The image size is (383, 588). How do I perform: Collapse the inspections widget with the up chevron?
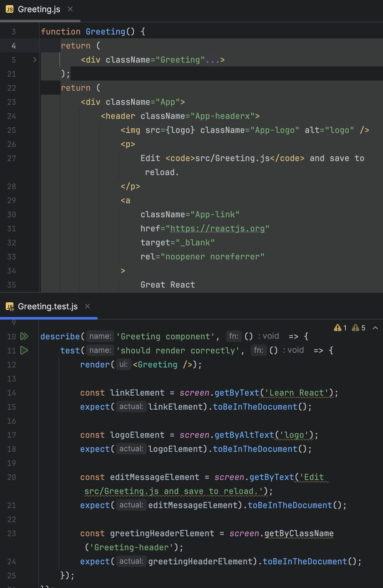click(375, 328)
